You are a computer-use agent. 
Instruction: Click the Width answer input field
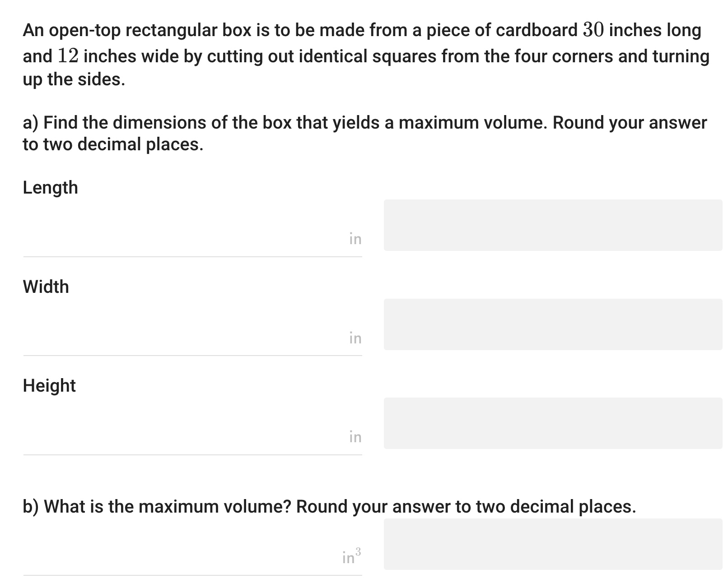[x=181, y=334]
